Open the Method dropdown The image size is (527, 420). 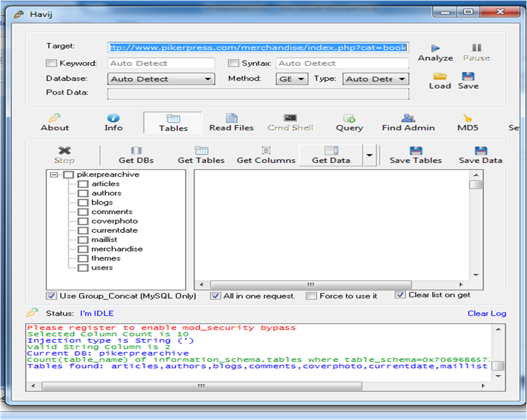coord(292,79)
